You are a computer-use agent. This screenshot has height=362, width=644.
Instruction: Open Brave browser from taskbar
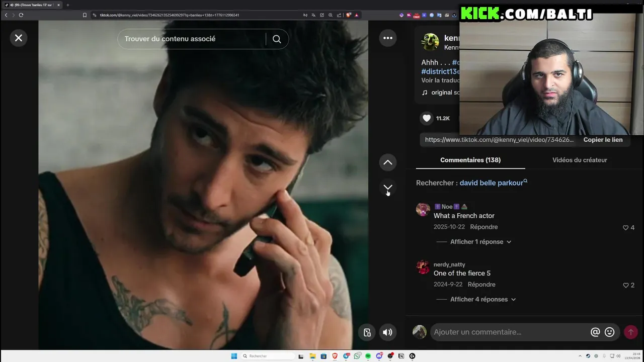point(335,356)
